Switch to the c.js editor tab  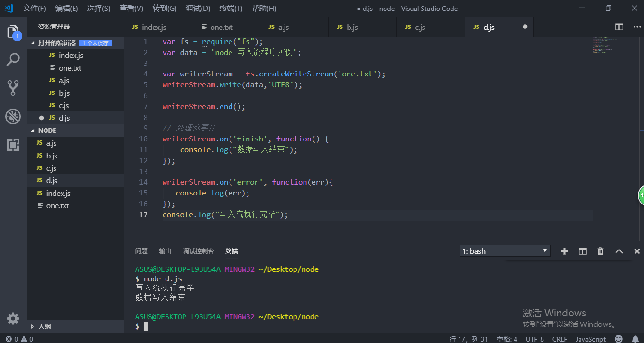click(431, 27)
